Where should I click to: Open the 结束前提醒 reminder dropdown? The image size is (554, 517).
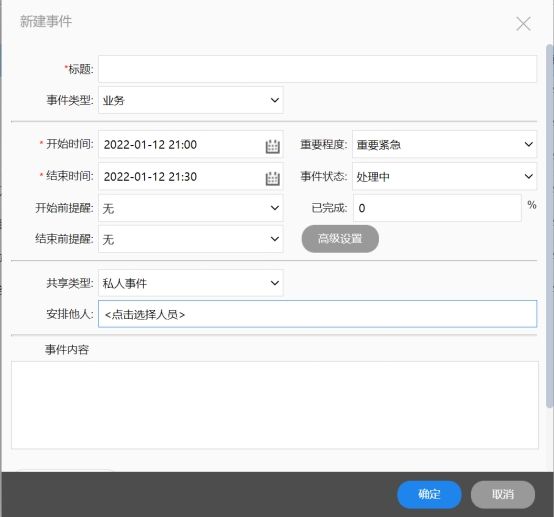(191, 239)
